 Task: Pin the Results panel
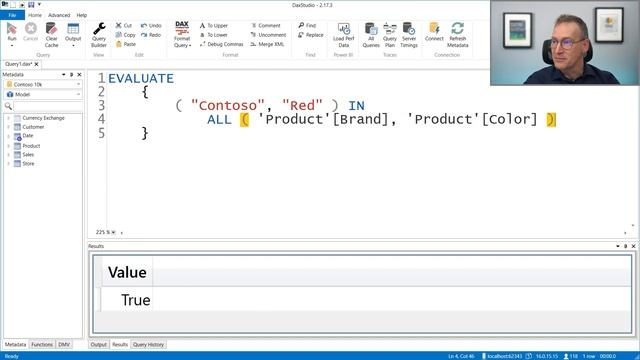coord(625,246)
